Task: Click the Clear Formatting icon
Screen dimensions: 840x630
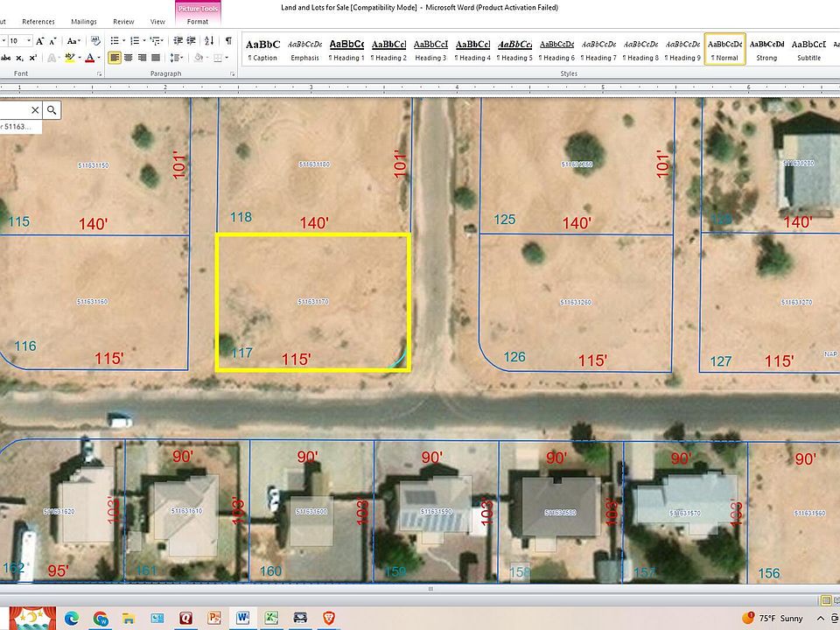Action: click(95, 41)
